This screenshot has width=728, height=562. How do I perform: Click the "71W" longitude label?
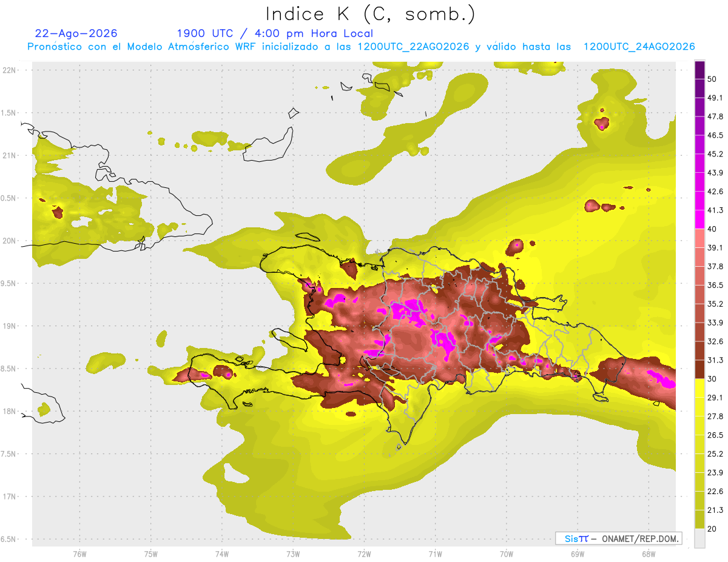pos(434,554)
